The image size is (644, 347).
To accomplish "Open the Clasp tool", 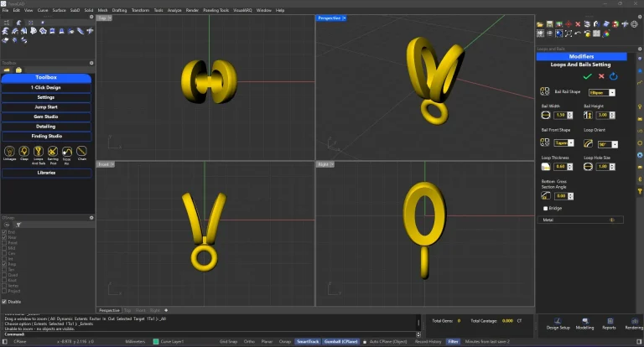I will [24, 152].
